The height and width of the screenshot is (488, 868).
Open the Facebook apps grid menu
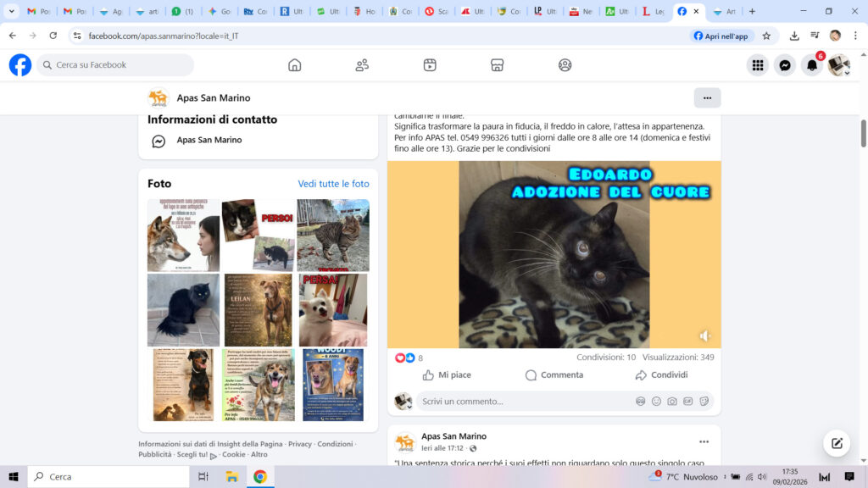tap(758, 65)
